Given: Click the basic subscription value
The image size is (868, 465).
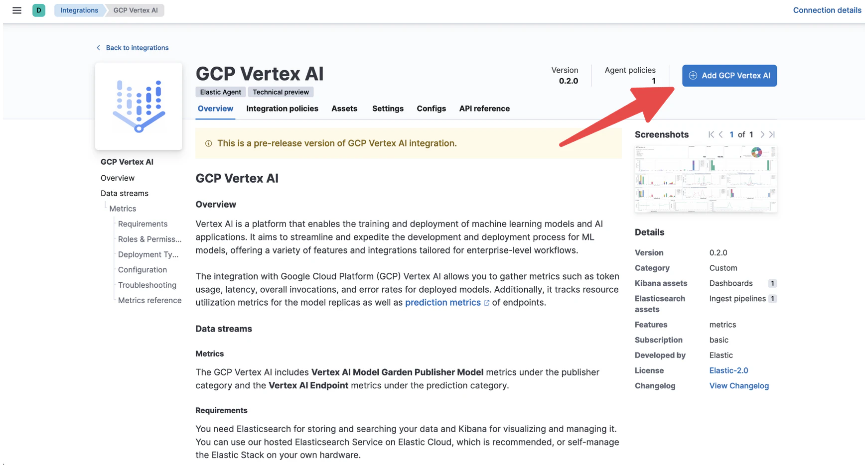Looking at the screenshot, I should (x=719, y=340).
